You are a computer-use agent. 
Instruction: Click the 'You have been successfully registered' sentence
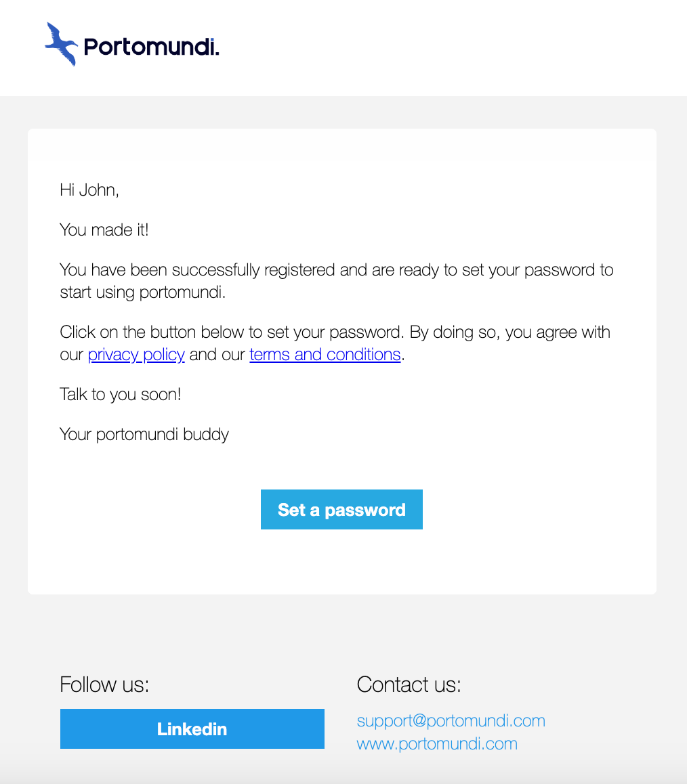point(337,270)
